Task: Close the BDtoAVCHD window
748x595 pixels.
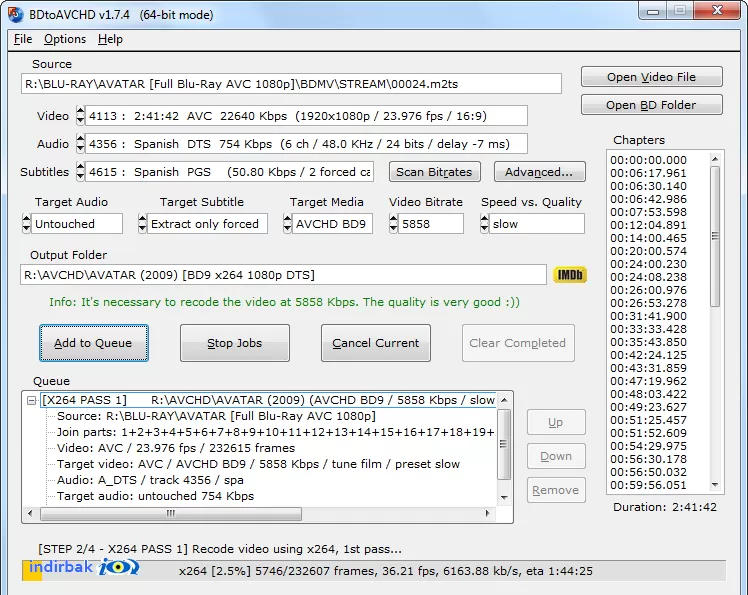Action: [x=717, y=10]
